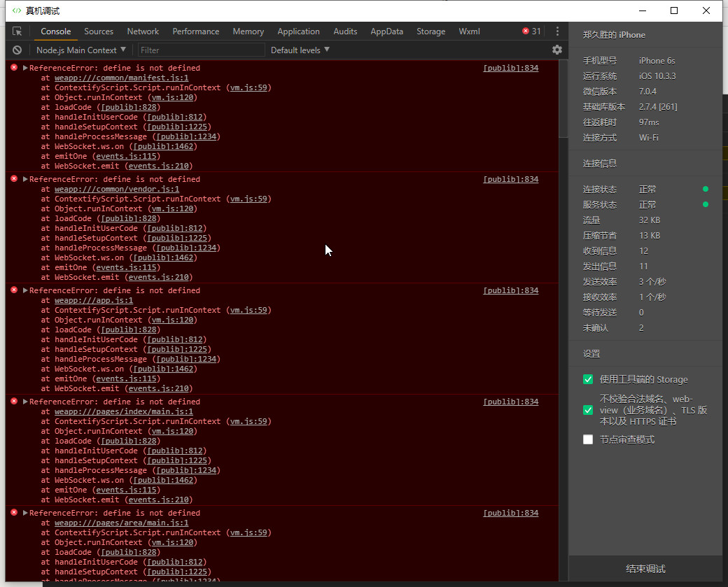Select the 32 KB traffic value
This screenshot has width=728, height=587.
coord(649,220)
